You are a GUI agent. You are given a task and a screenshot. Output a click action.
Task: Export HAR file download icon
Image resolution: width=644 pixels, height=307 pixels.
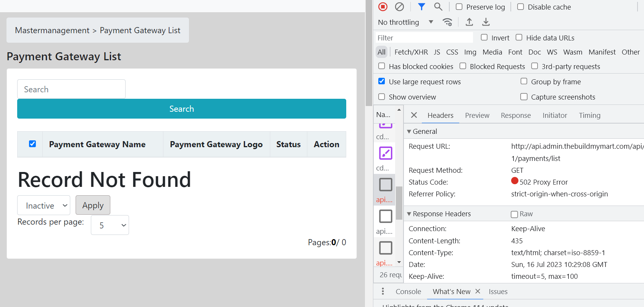point(486,22)
